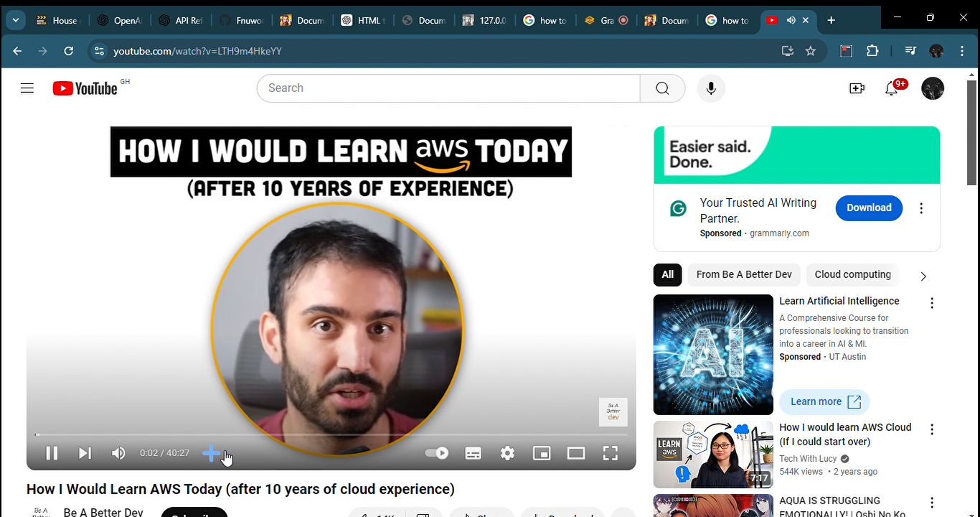
Task: Open the Chrome profile avatar
Action: coord(936,51)
